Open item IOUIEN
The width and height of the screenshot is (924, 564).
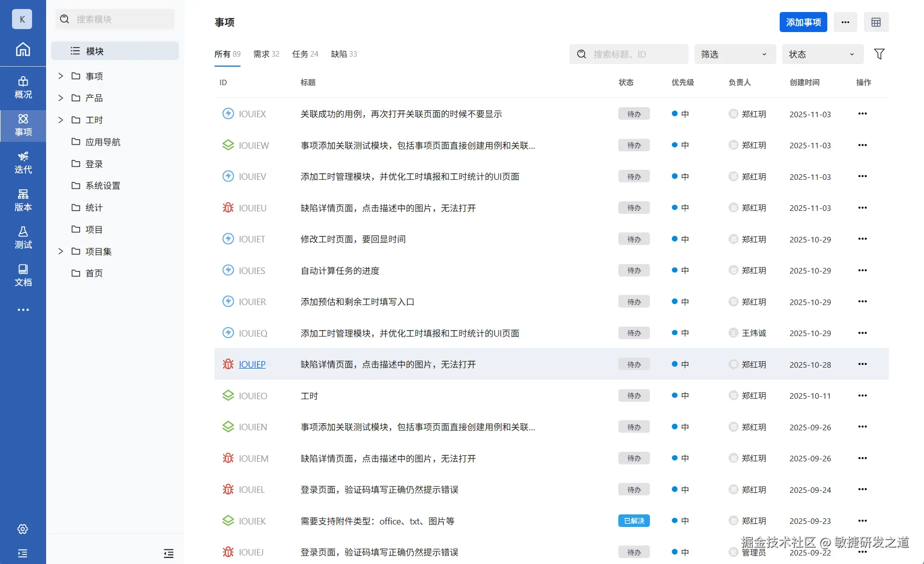(x=253, y=427)
